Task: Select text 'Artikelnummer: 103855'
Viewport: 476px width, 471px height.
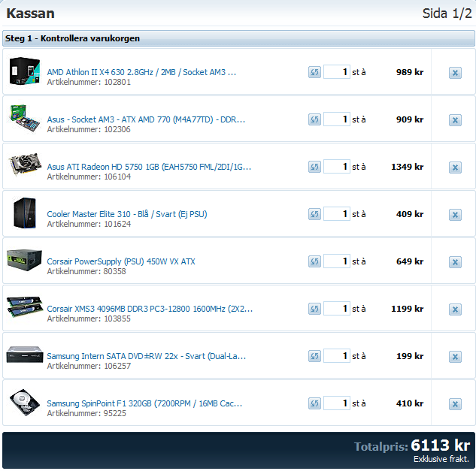Action: tap(89, 319)
